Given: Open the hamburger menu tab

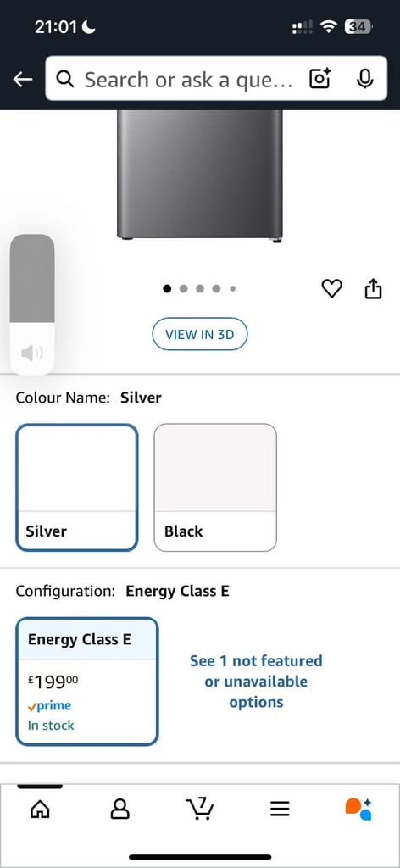Looking at the screenshot, I should [280, 810].
